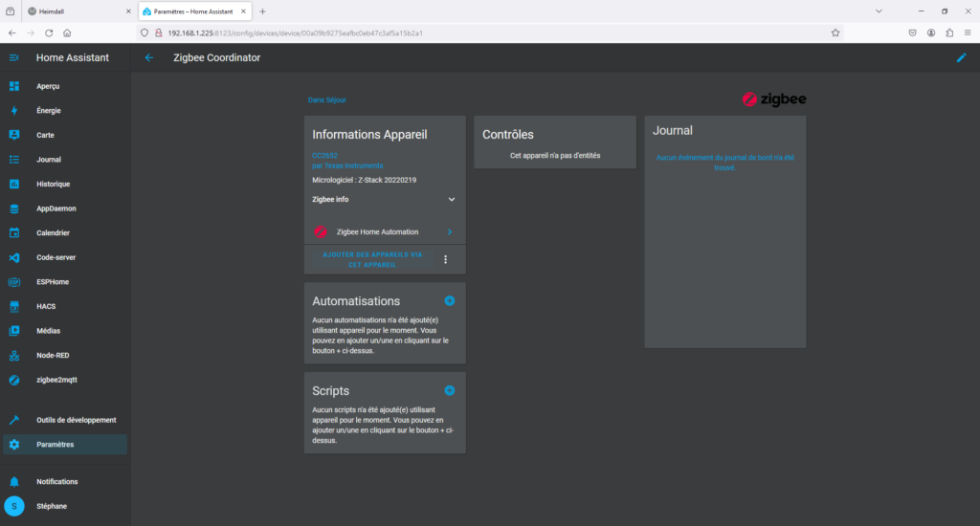Image resolution: width=980 pixels, height=526 pixels.
Task: Open Stéphane user profile avatar
Action: pos(13,506)
